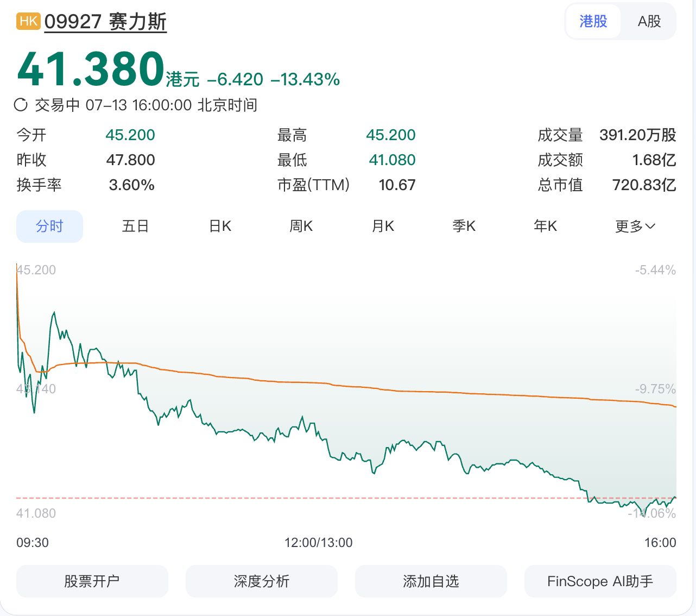
Task: Select the 月K chart tab
Action: tap(383, 226)
